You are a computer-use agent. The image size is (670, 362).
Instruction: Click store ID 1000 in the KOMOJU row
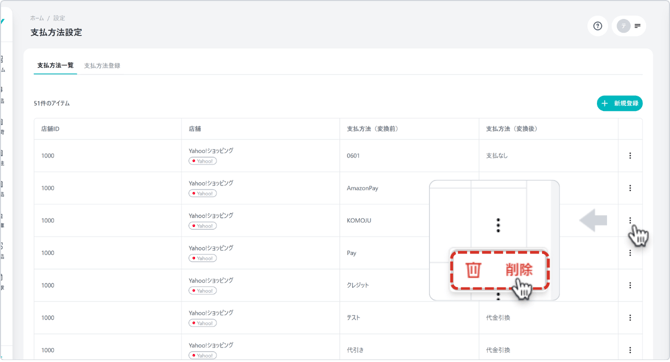coord(48,221)
